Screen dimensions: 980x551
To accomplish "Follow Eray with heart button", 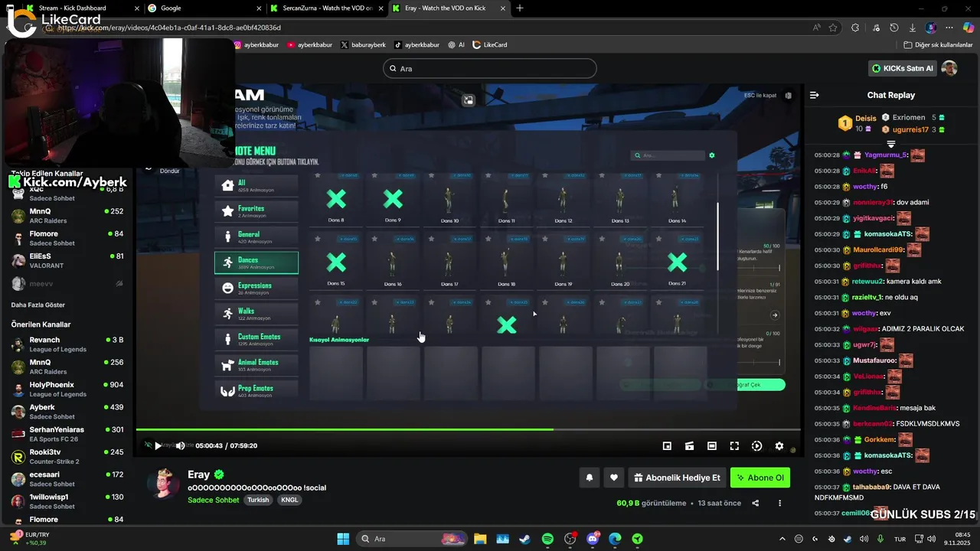I will point(614,478).
